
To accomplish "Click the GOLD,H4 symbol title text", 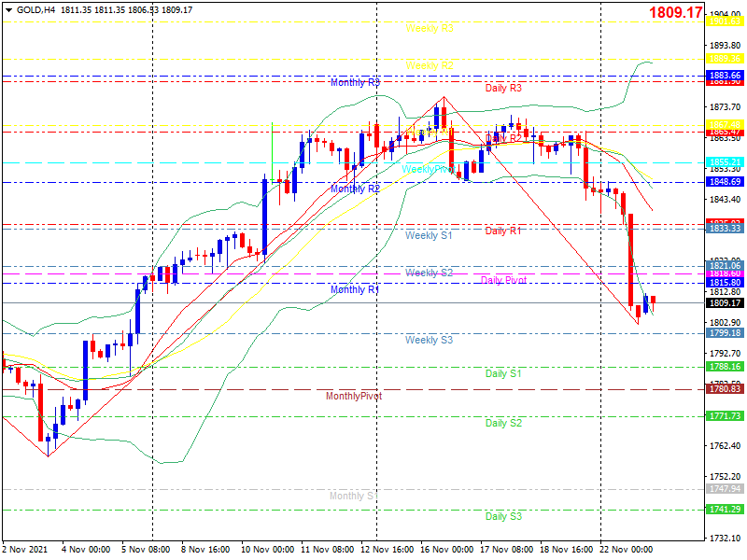I will (35, 10).
